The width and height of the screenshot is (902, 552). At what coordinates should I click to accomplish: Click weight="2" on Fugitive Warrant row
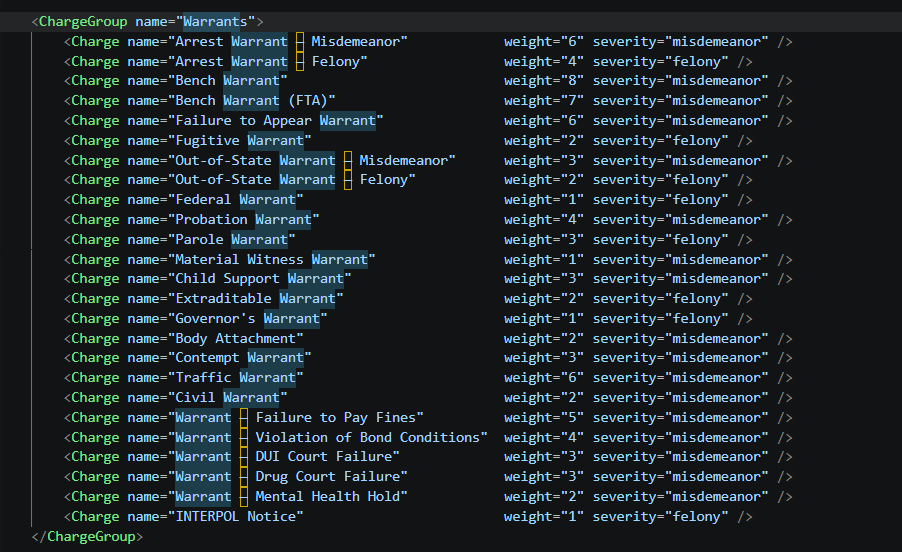pos(544,141)
